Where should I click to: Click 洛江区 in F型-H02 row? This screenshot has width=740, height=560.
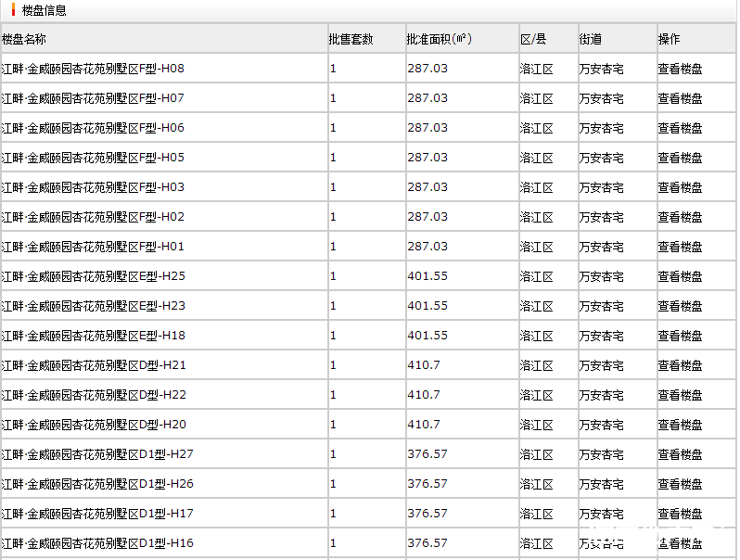(537, 218)
